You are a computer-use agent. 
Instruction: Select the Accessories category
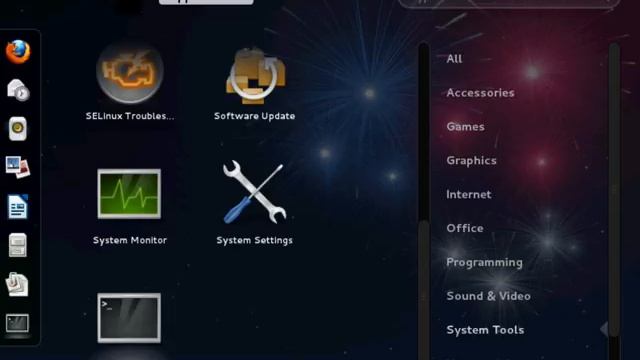pos(480,93)
